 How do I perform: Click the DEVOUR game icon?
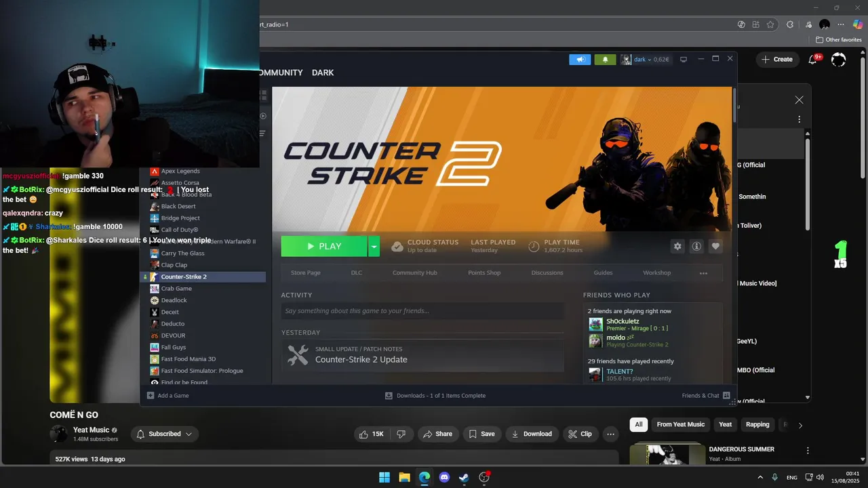pos(155,335)
